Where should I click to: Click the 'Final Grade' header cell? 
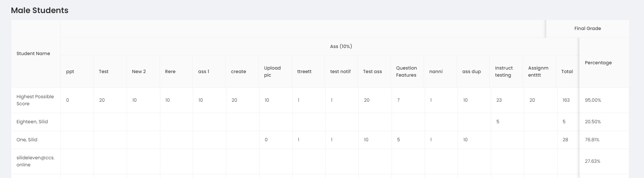(x=588, y=29)
